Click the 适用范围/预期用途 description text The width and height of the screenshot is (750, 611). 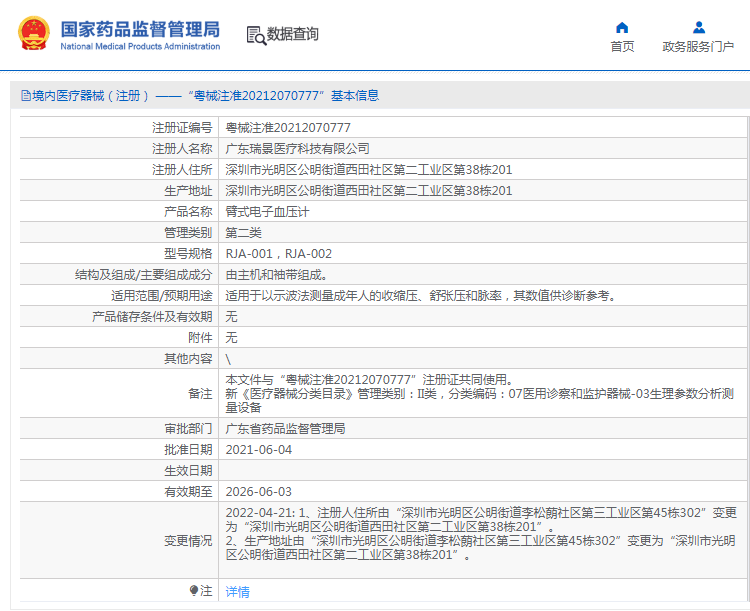tap(421, 296)
